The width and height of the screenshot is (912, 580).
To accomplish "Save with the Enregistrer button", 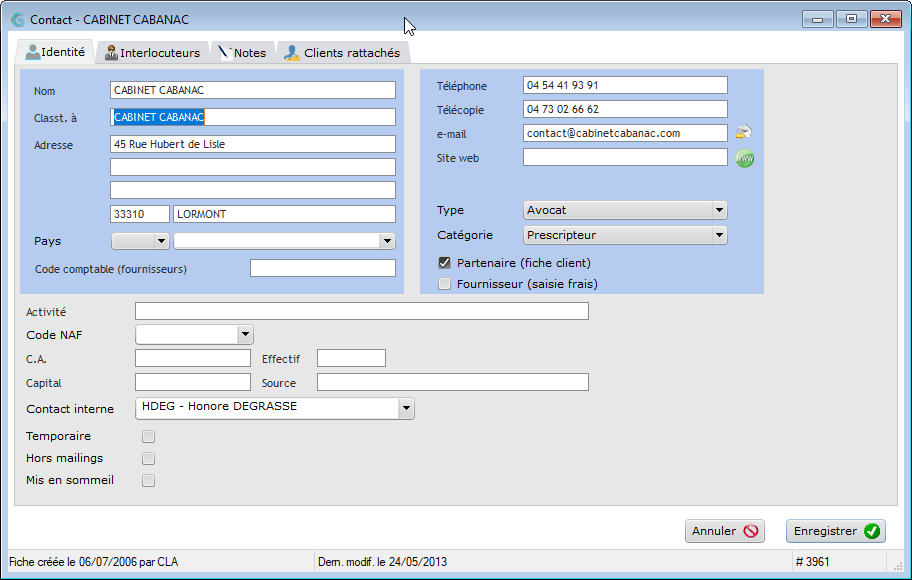I will coord(836,531).
